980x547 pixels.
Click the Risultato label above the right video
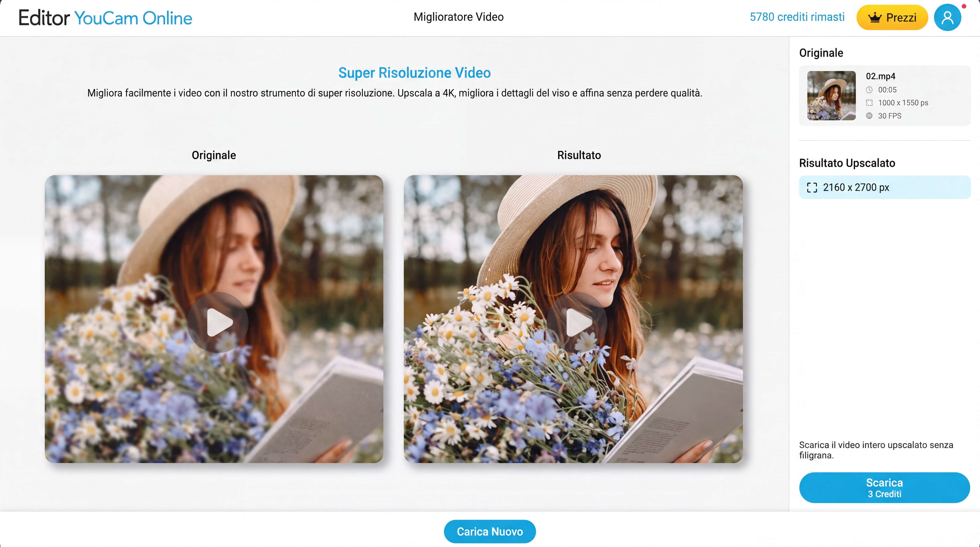(x=579, y=155)
